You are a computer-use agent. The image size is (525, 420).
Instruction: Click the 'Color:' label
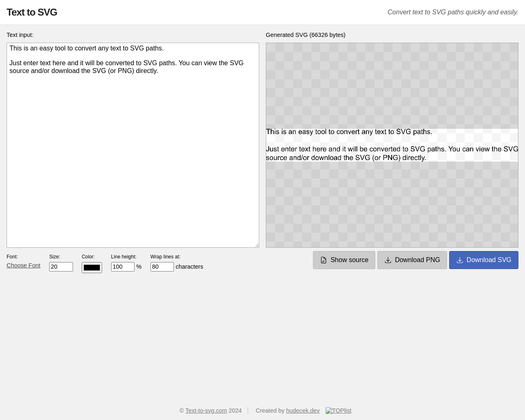(x=88, y=257)
